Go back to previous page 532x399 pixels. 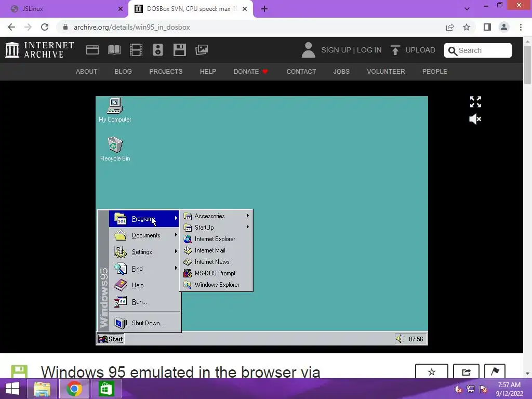click(11, 27)
